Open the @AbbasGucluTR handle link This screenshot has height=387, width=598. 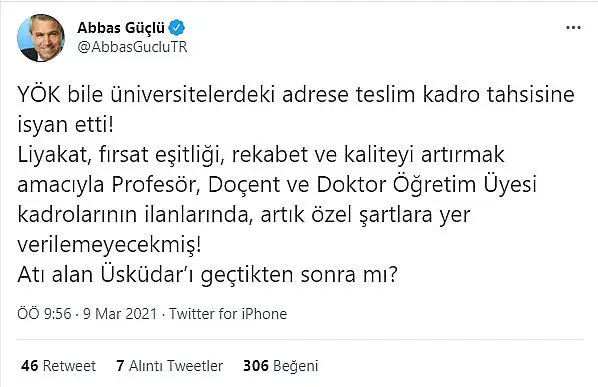point(132,47)
